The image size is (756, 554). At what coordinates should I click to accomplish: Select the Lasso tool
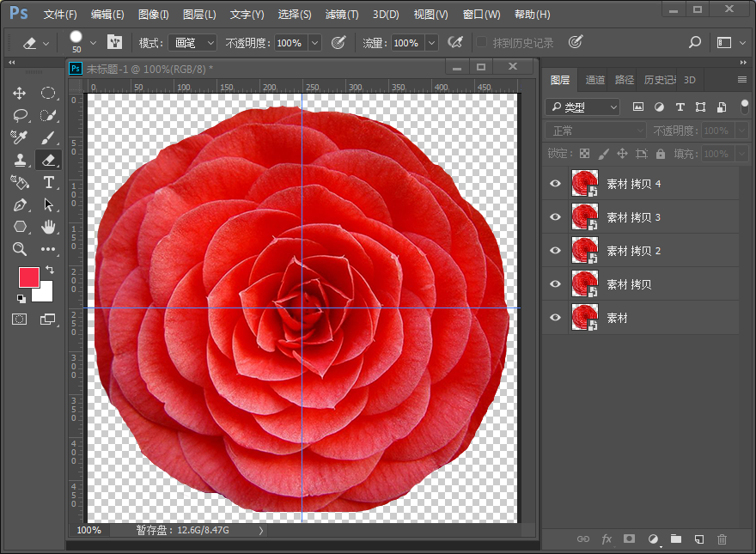point(19,115)
